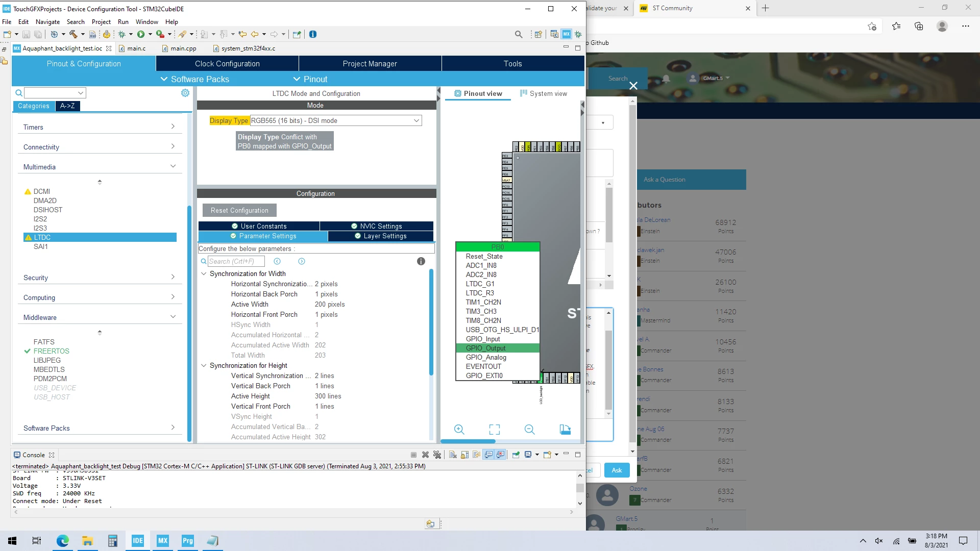Switch to the CubeMX (MX) perspective icon

pyautogui.click(x=567, y=34)
